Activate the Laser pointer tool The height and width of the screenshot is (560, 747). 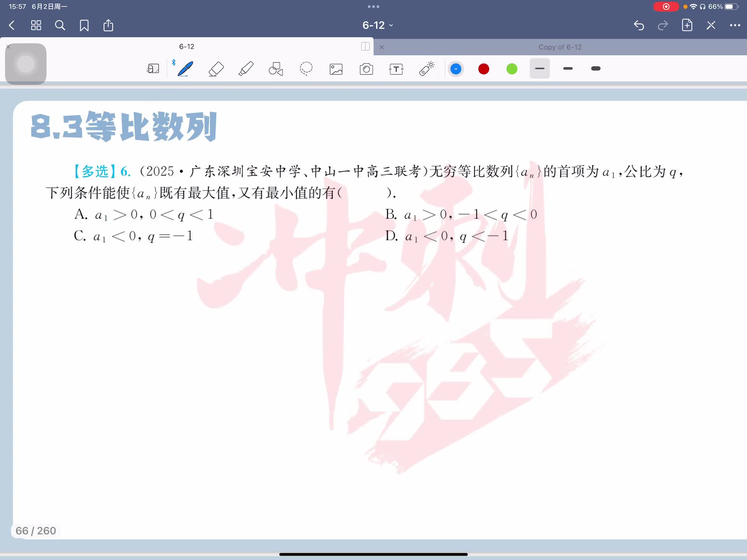[x=426, y=69]
